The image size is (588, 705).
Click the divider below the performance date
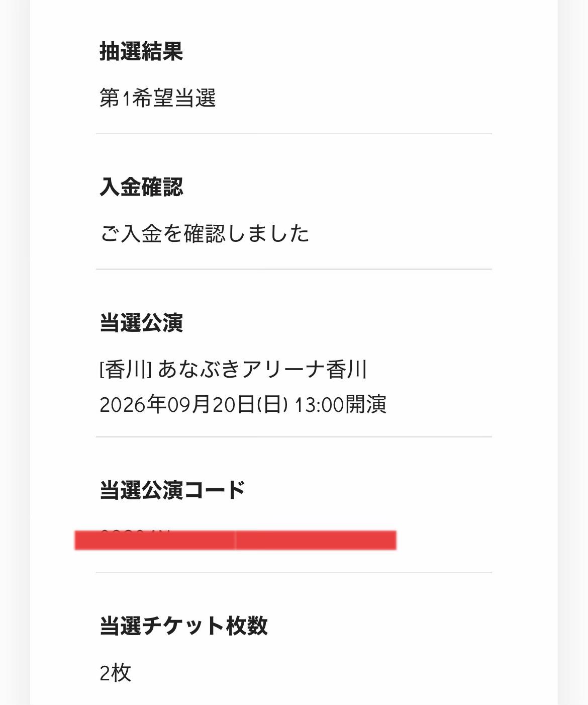pyautogui.click(x=294, y=437)
